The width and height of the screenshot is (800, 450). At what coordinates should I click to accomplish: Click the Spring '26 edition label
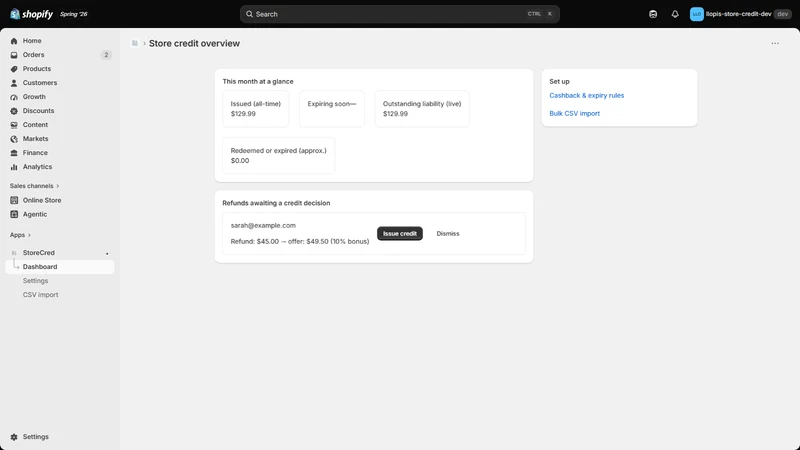pos(73,14)
